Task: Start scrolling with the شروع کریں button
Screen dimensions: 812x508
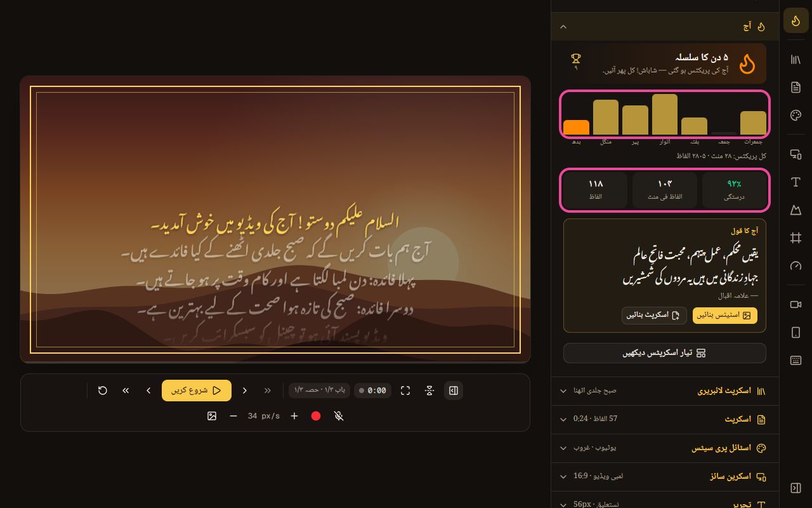Action: pos(197,391)
